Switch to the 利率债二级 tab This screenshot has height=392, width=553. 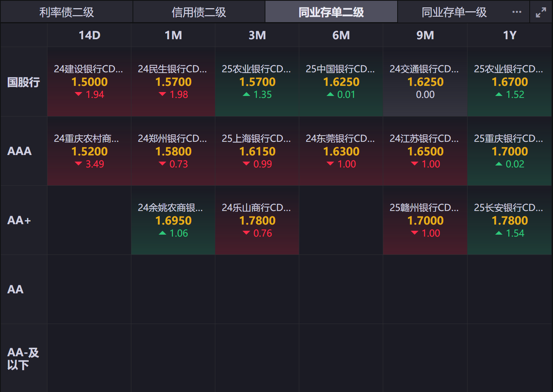tap(66, 12)
